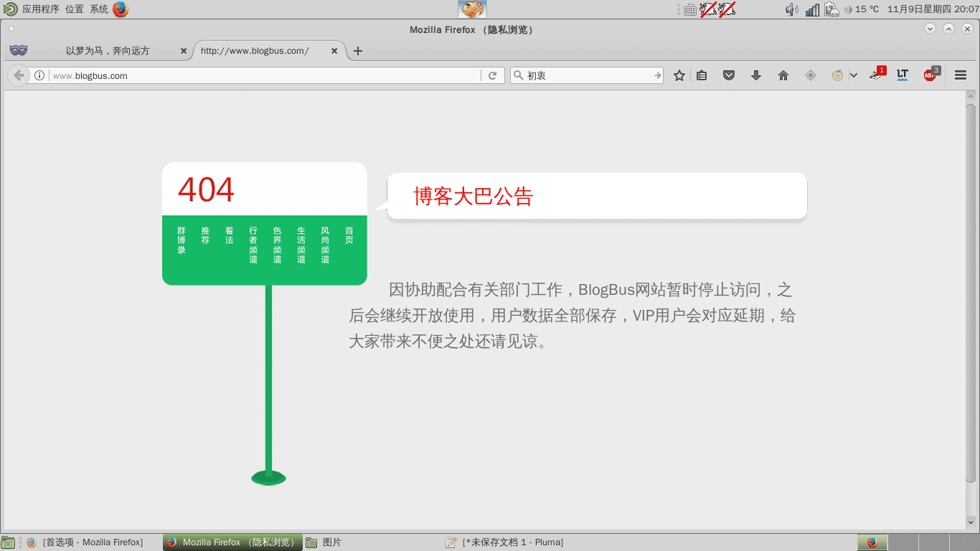Image resolution: width=980 pixels, height=551 pixels.
Task: Open the 15 °C weather applet
Action: pos(862,9)
